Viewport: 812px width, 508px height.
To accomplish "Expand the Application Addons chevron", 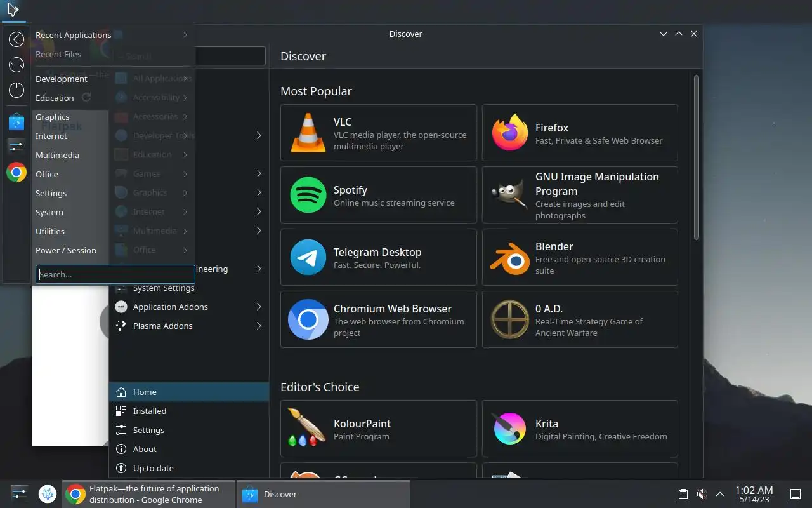I will (259, 307).
